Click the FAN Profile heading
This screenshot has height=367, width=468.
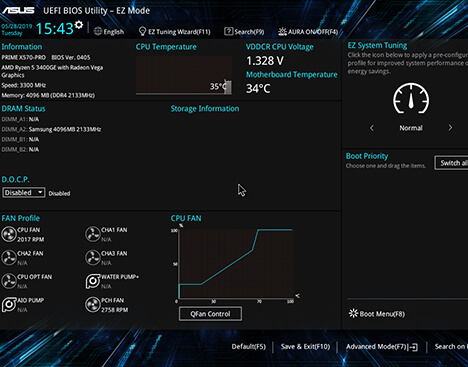tap(21, 218)
